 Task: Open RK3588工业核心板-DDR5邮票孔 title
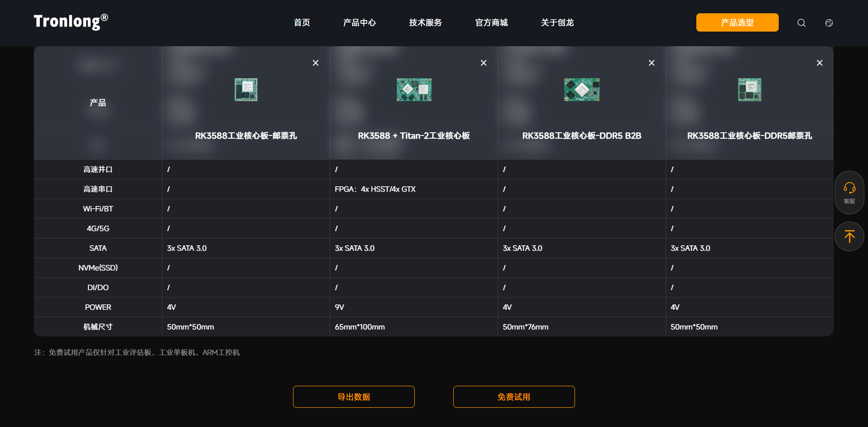coord(749,136)
